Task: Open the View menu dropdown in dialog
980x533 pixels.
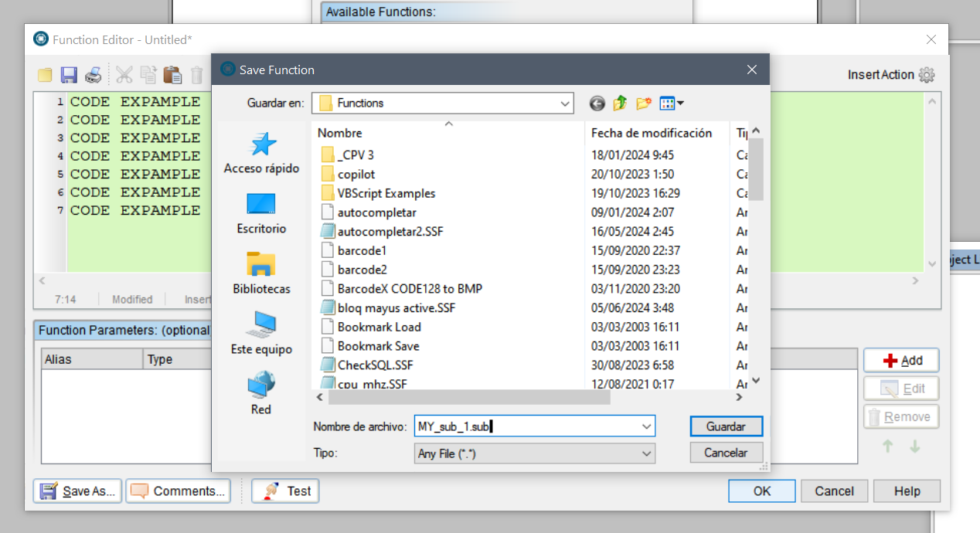Action: point(672,103)
